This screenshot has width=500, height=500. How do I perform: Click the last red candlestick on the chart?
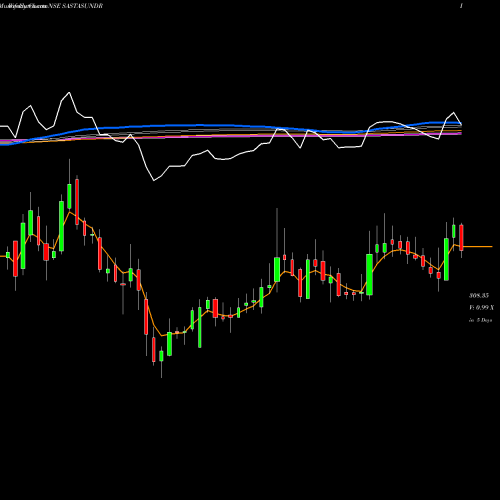[x=461, y=238]
